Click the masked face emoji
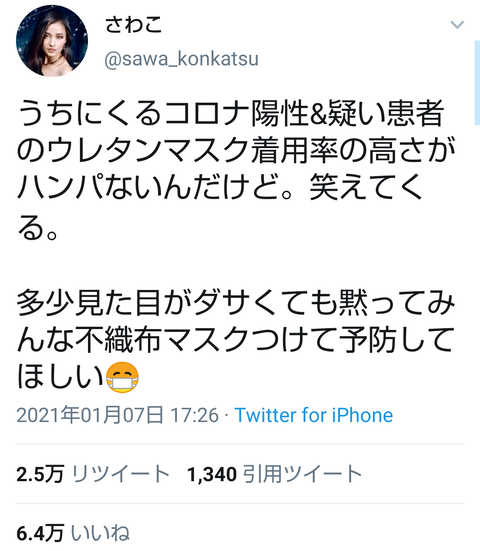Image resolution: width=480 pixels, height=551 pixels. pos(122,377)
